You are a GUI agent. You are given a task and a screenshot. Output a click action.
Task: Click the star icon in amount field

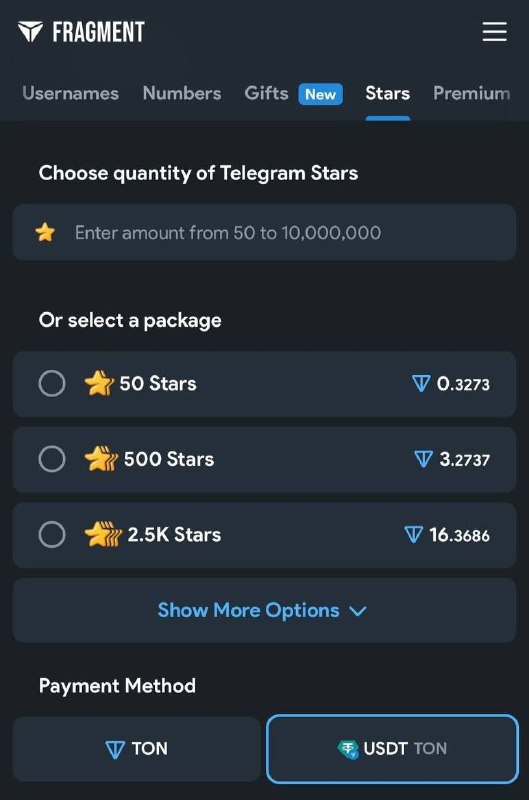[x=45, y=232]
